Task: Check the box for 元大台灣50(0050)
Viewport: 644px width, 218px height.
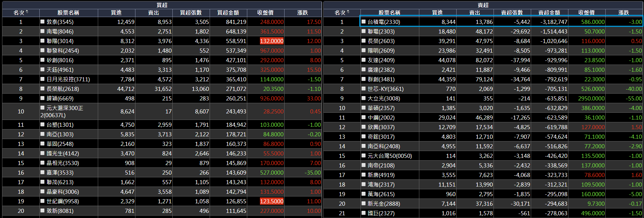Action: [x=364, y=155]
